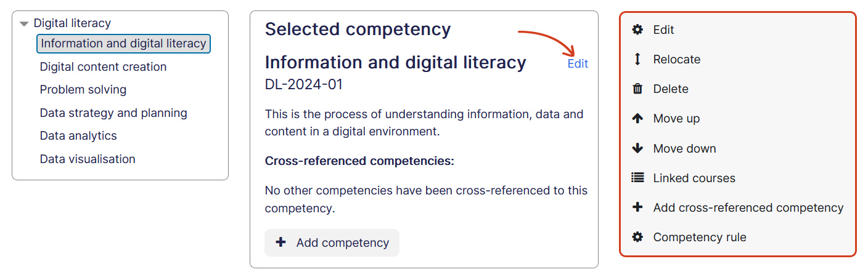Click the trash can Delete icon
Screen dimensions: 868x280
click(x=637, y=89)
